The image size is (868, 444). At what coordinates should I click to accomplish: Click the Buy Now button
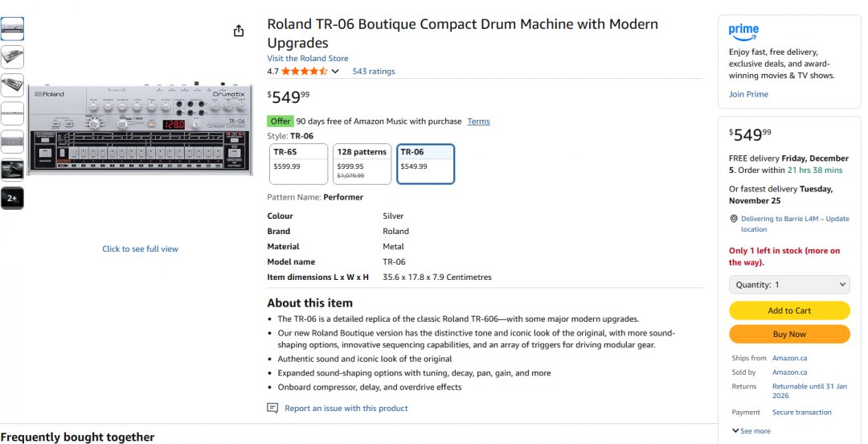(x=789, y=334)
